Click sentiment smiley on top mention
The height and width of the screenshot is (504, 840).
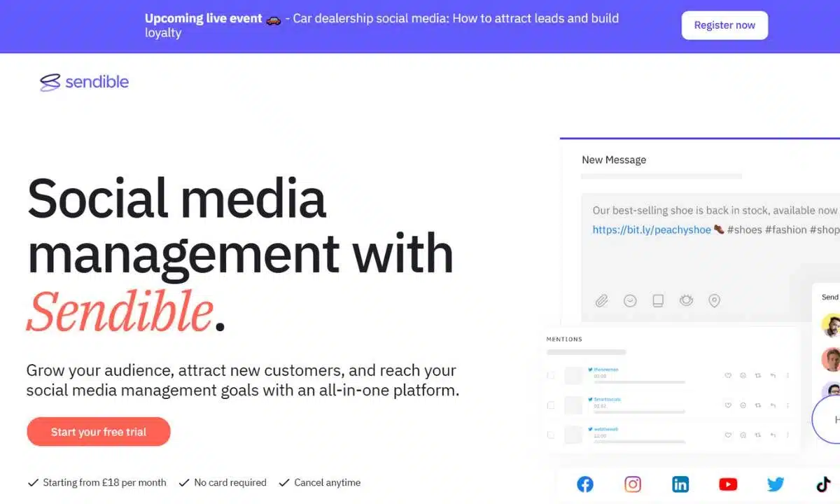point(743,376)
